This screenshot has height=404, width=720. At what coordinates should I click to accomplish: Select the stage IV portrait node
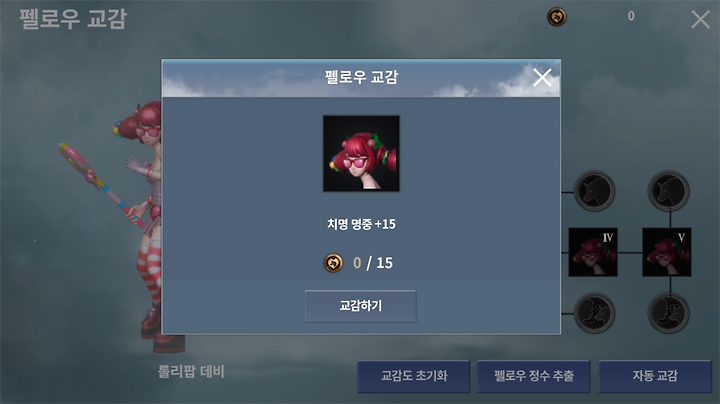point(593,252)
